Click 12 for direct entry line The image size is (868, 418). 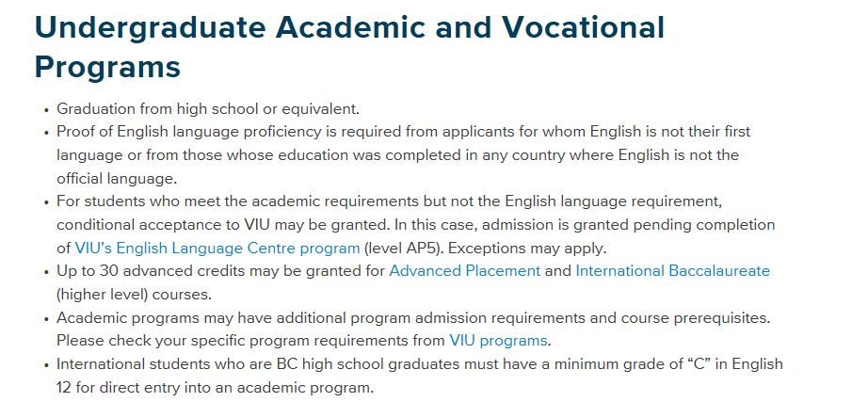(x=215, y=387)
